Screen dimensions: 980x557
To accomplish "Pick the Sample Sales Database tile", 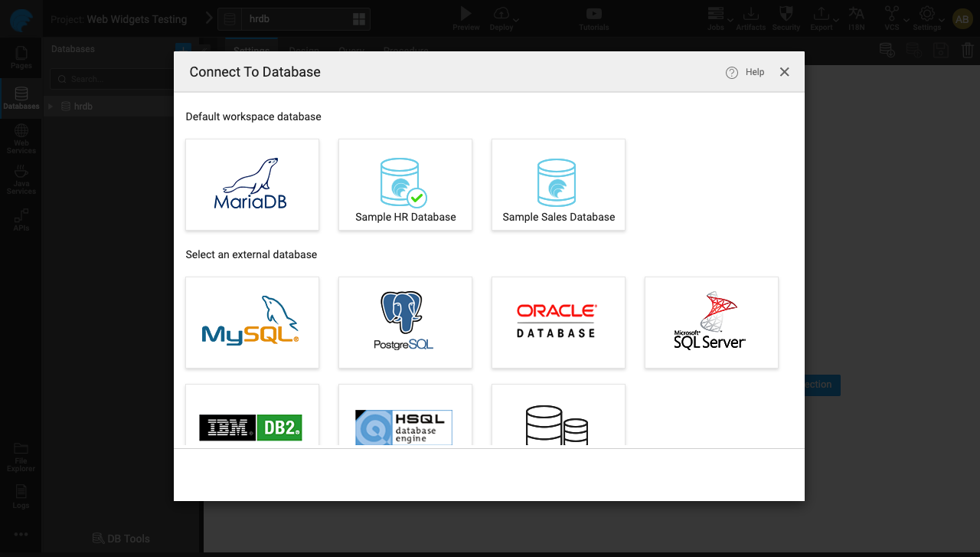I will [x=558, y=185].
